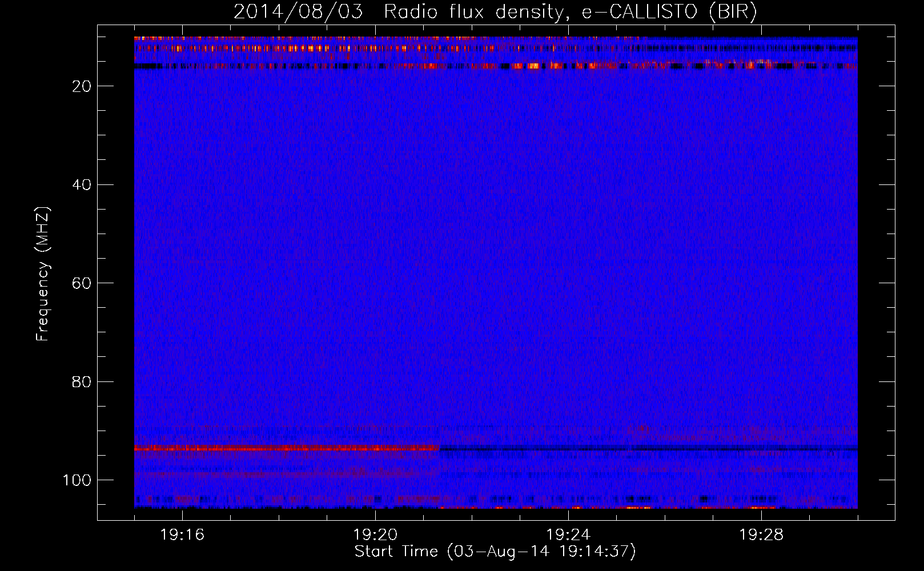The image size is (924, 571).
Task: Select the "Frequency (MHZ)" y-axis label
Action: pos(43,274)
